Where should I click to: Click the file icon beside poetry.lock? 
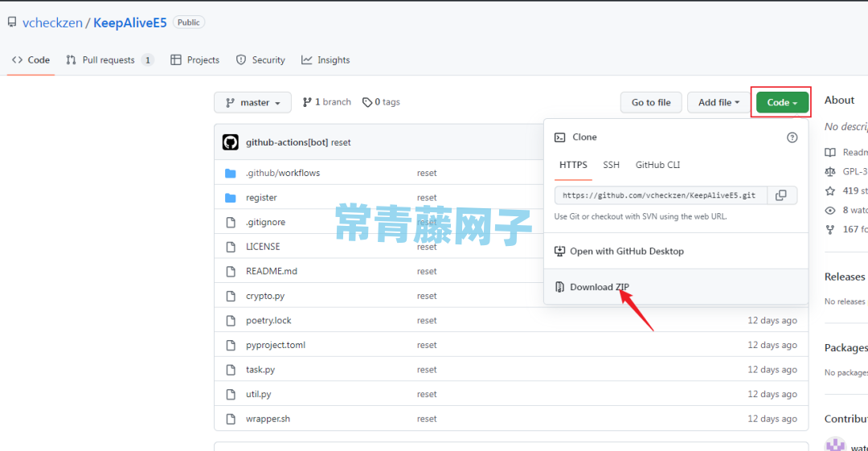point(231,321)
